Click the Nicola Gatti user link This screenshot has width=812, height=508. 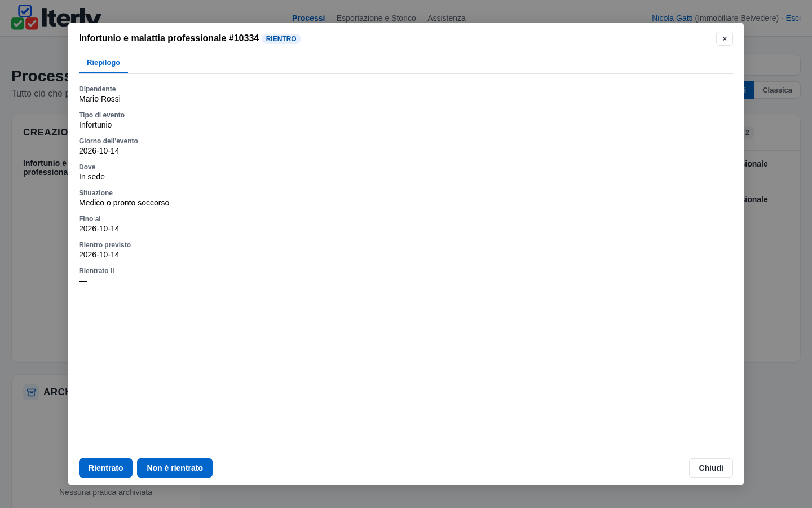672,18
